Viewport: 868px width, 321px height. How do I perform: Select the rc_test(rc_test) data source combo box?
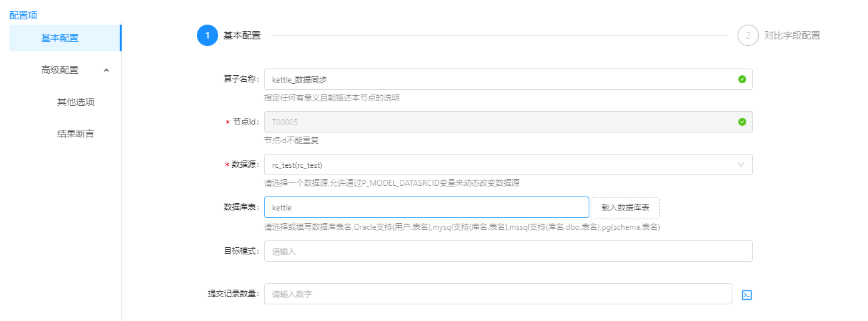coord(499,164)
